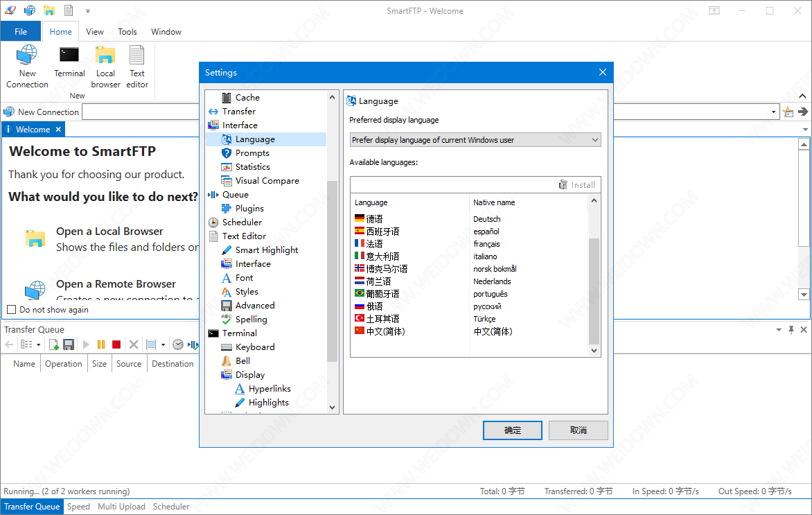The width and height of the screenshot is (812, 515).
Task: Expand the address bar dropdown arrow
Action: 774,112
